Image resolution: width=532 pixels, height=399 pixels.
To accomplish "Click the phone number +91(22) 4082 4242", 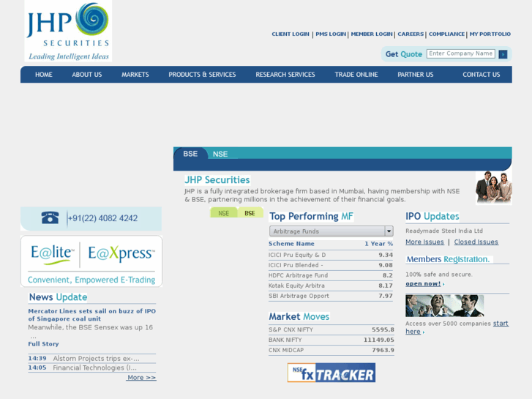I will (x=102, y=218).
